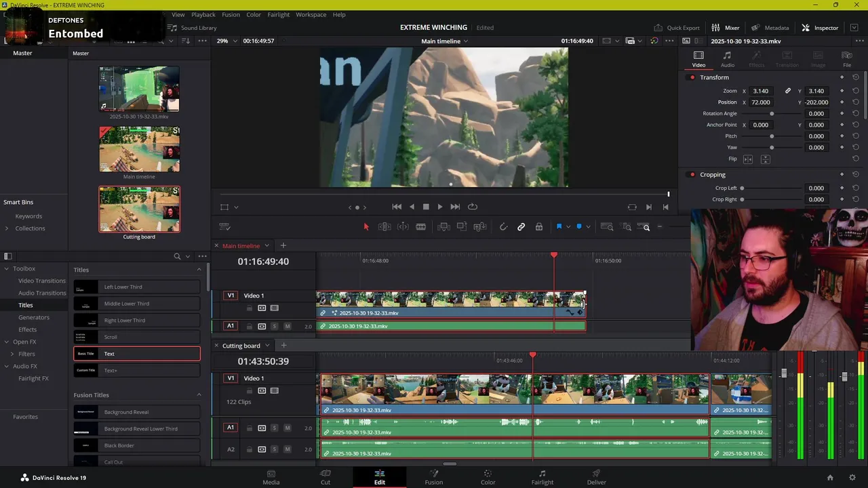Click the Replace Clip toolbar icon
Image resolution: width=868 pixels, height=488 pixels.
[x=479, y=227]
